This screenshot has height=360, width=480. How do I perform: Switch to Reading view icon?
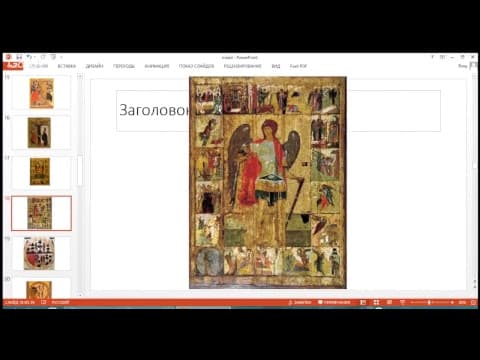point(389,302)
